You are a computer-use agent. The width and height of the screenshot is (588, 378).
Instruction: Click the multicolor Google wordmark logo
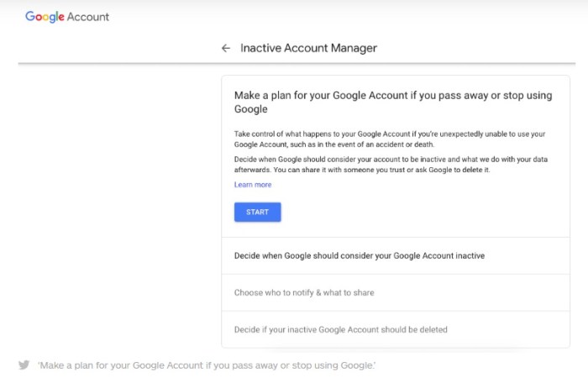47,17
